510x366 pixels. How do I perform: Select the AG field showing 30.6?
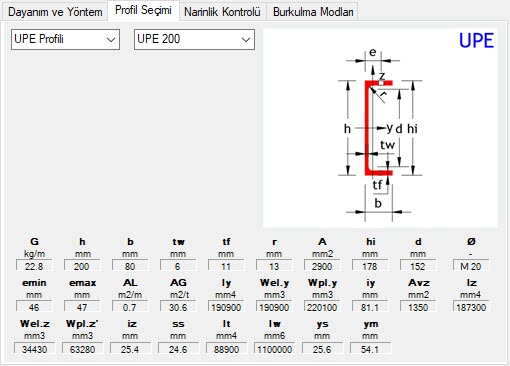[178, 307]
